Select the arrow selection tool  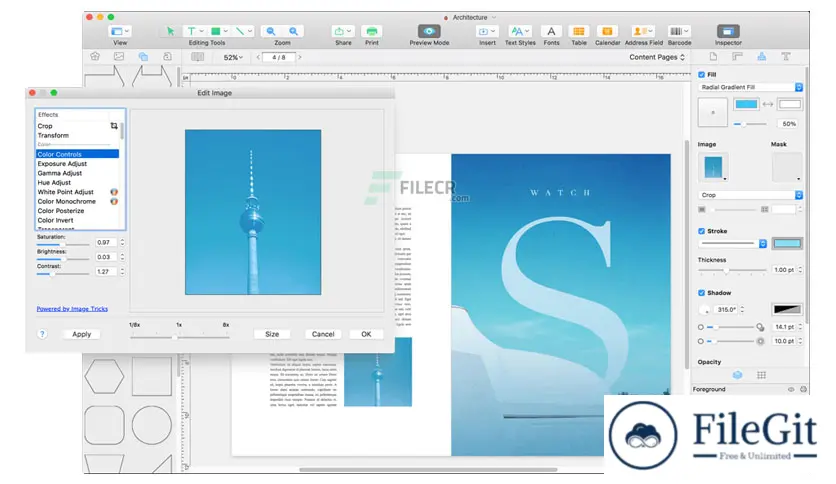[x=170, y=31]
